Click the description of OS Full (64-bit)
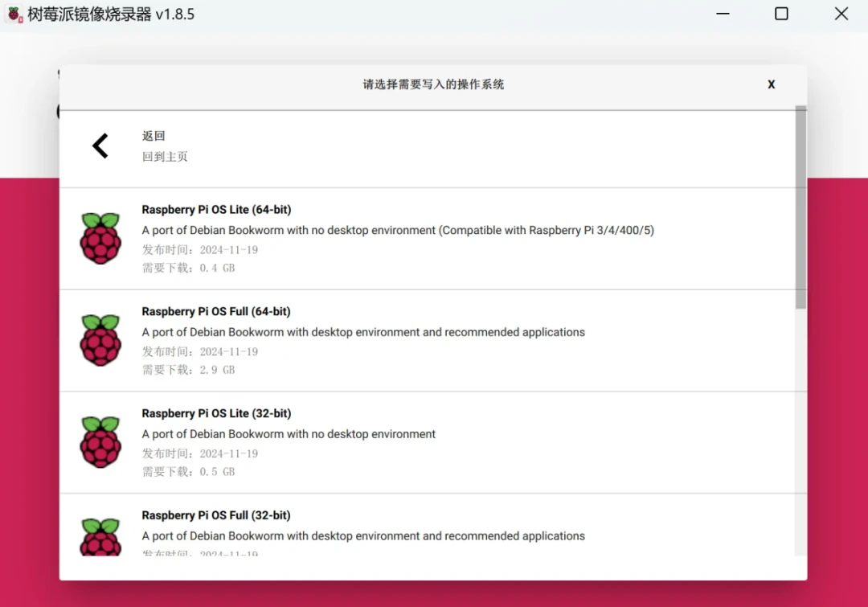The height and width of the screenshot is (607, 868). 363,332
